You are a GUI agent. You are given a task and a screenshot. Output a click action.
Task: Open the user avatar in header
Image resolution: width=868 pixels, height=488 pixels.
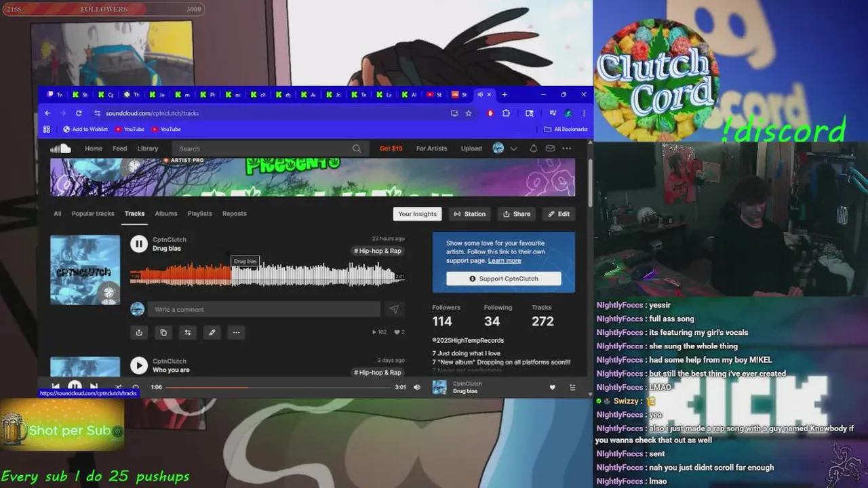498,148
